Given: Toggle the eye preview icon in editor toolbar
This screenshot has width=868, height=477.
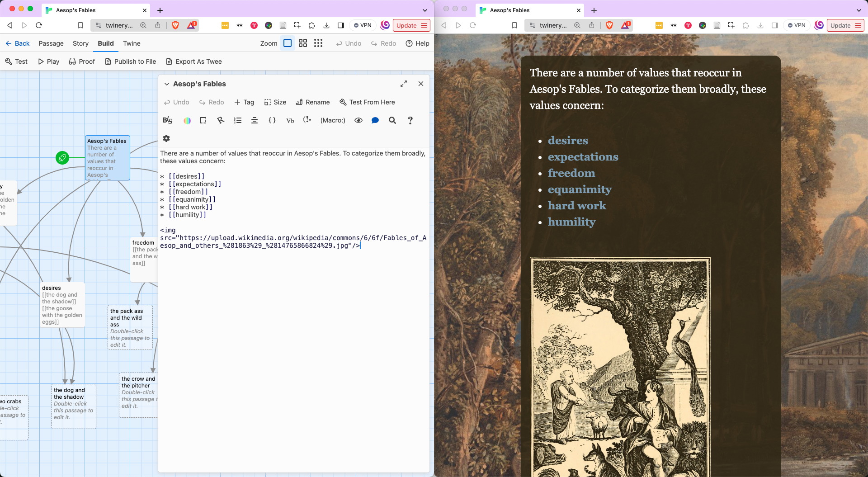Looking at the screenshot, I should [x=359, y=120].
